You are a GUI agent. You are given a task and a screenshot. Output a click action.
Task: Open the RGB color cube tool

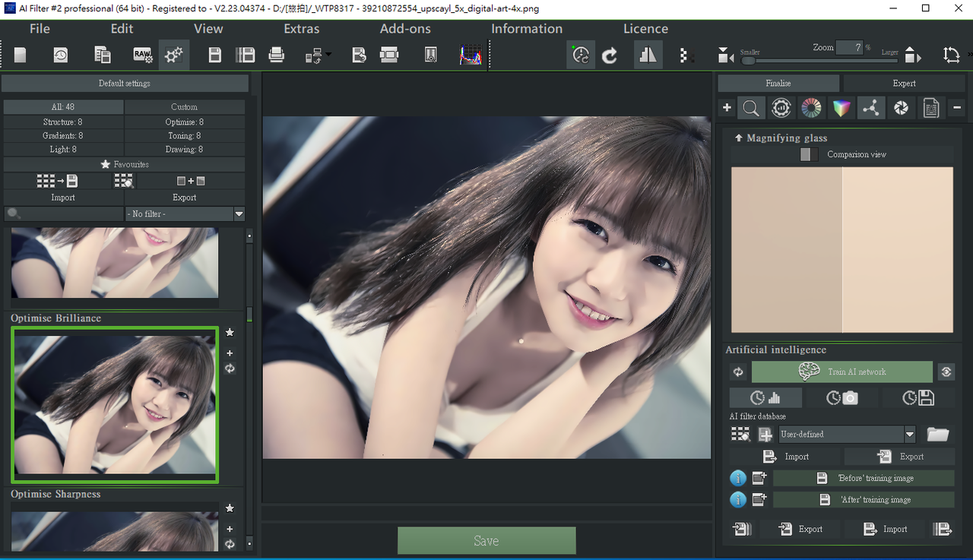point(841,108)
